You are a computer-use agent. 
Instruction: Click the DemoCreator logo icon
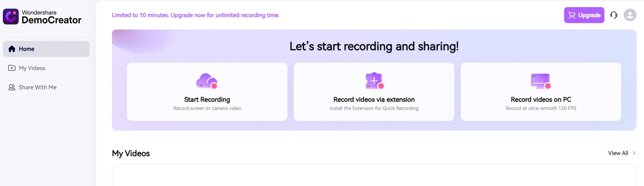tap(11, 16)
